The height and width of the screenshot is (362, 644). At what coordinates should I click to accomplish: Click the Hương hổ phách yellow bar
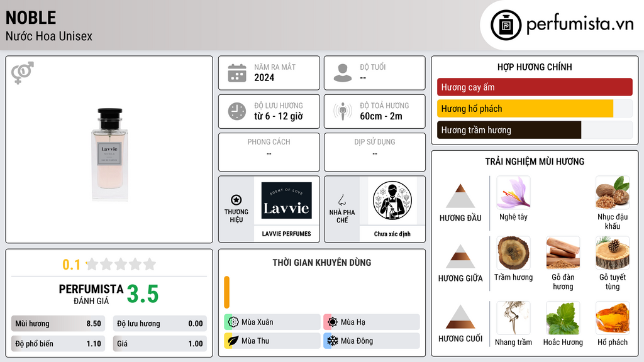point(525,109)
